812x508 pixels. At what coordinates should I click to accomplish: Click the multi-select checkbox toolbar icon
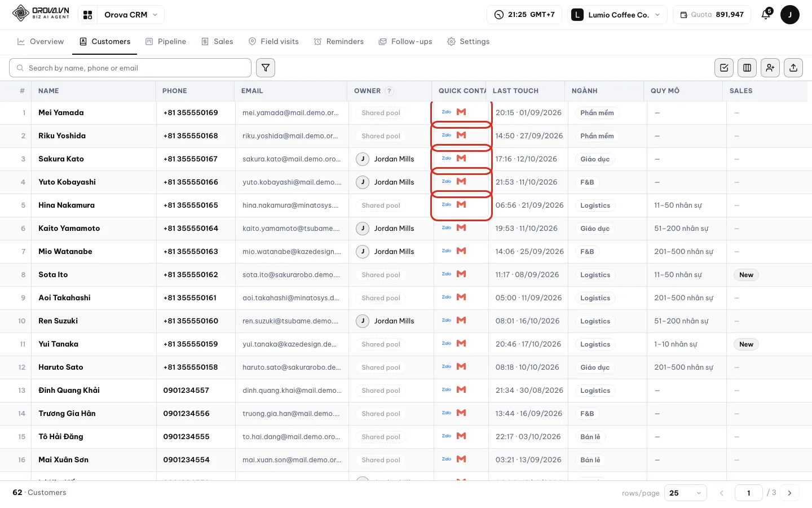(724, 68)
